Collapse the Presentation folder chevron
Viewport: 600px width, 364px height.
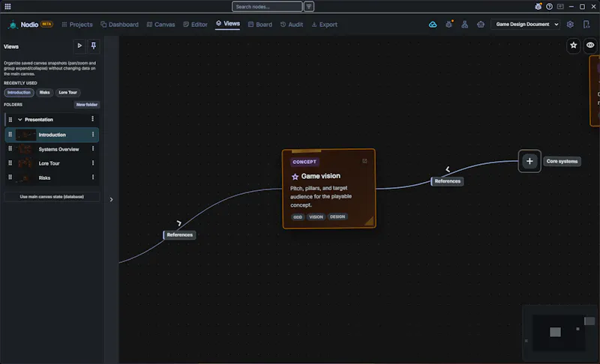click(x=20, y=120)
